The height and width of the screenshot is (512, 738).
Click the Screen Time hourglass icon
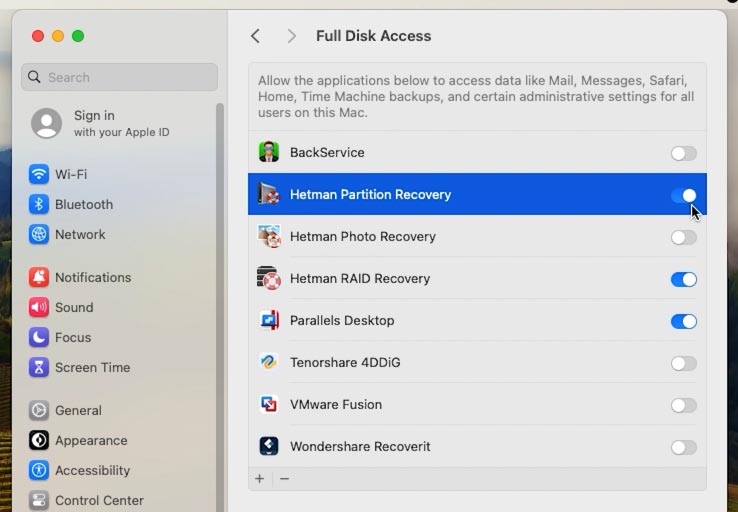[39, 367]
